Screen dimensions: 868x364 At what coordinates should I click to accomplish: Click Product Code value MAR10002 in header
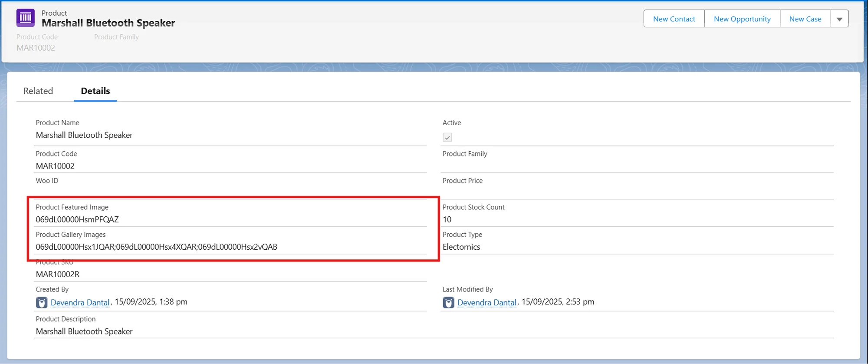coord(36,48)
